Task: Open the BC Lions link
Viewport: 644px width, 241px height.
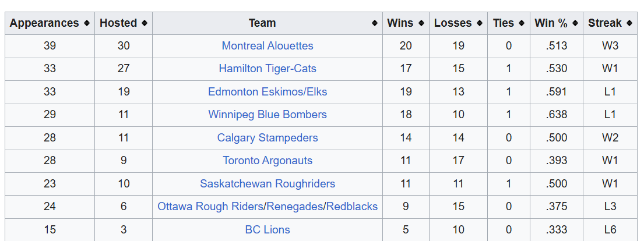Action: [x=268, y=230]
